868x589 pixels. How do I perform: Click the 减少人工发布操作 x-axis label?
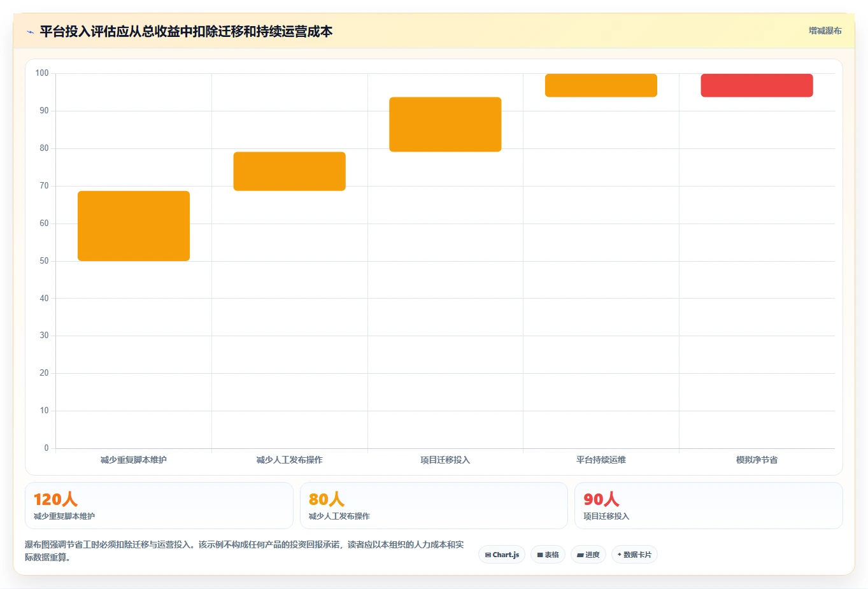click(x=290, y=460)
